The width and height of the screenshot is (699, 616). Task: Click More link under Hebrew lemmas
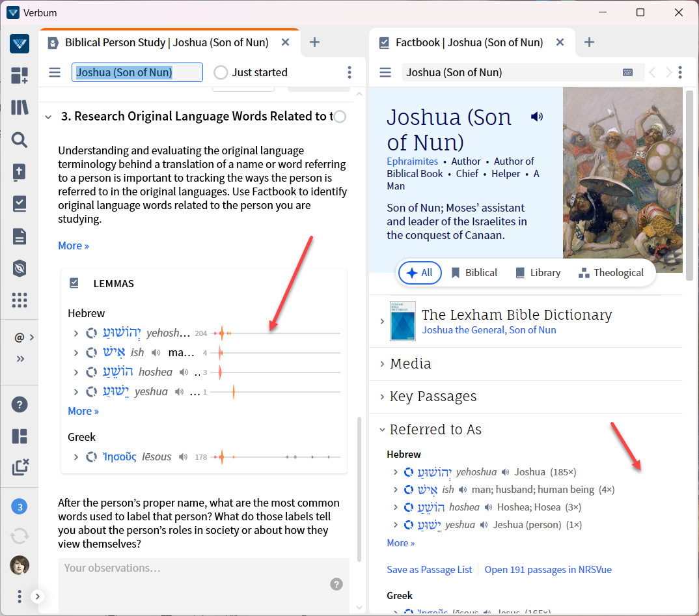83,412
